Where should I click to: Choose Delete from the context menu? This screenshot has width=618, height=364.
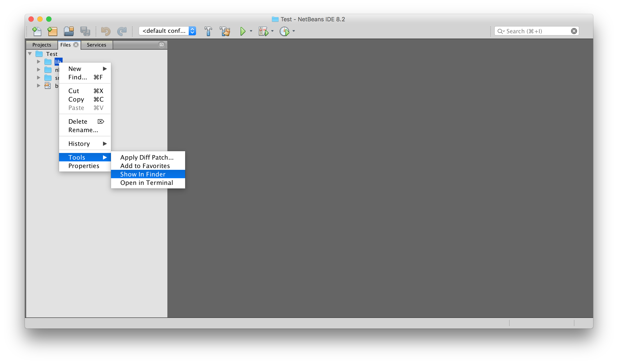pos(85,121)
